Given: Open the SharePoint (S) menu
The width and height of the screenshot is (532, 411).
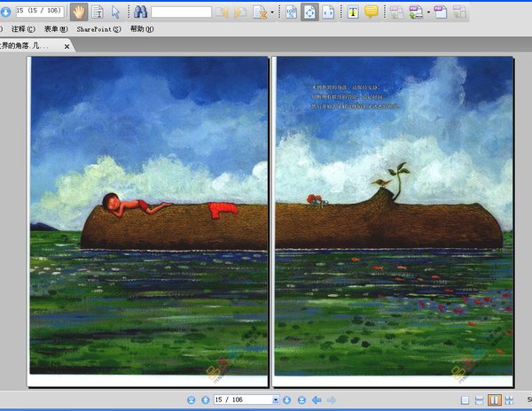Looking at the screenshot, I should [98, 29].
